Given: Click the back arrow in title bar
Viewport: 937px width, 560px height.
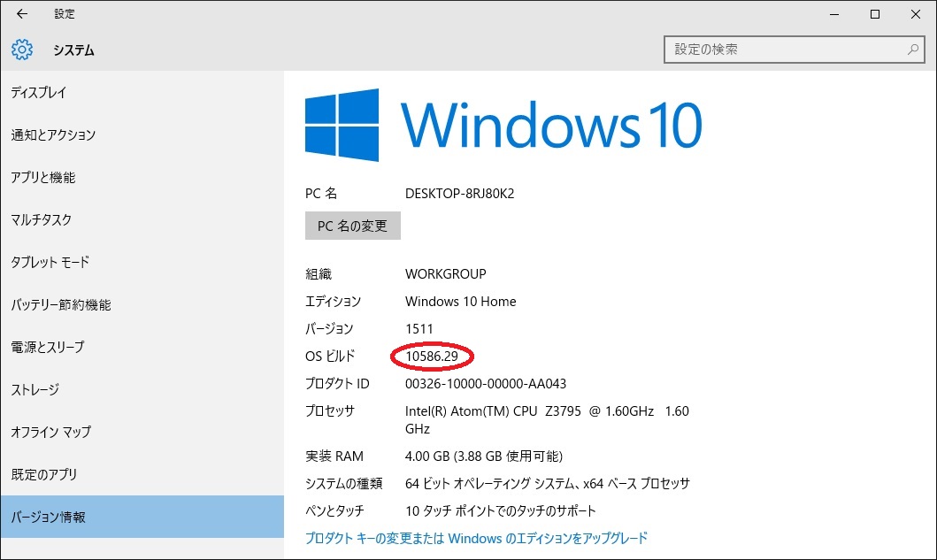Looking at the screenshot, I should 22,14.
